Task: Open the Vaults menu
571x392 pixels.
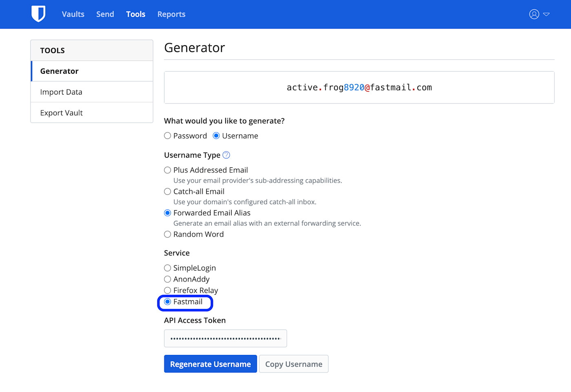Action: (x=73, y=14)
